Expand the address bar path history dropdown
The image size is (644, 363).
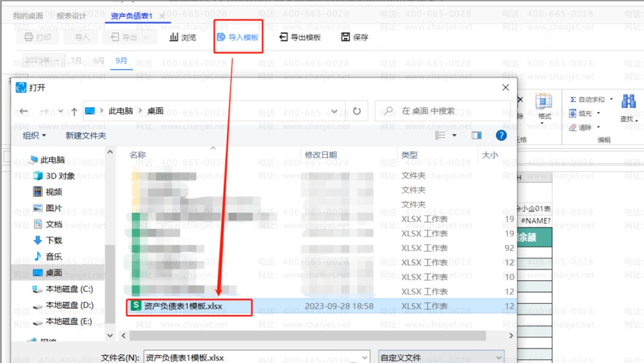click(x=334, y=111)
